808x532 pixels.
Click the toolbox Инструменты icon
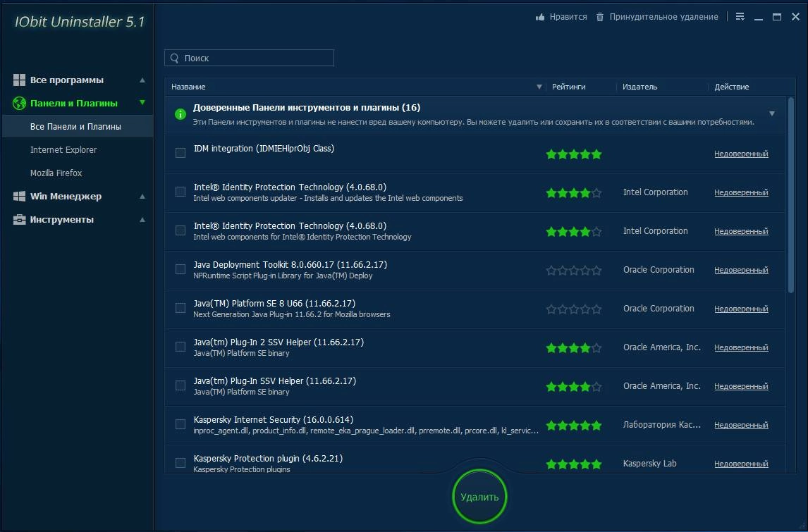pos(19,219)
